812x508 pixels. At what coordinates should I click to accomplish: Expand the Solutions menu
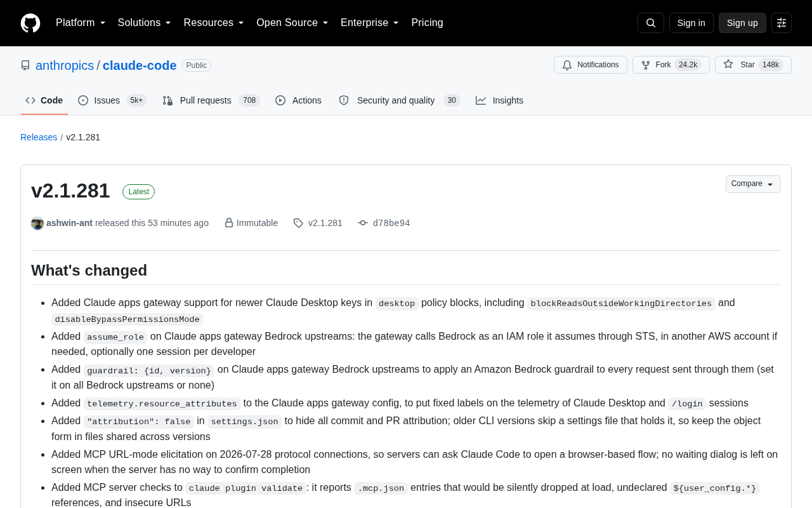pyautogui.click(x=145, y=23)
